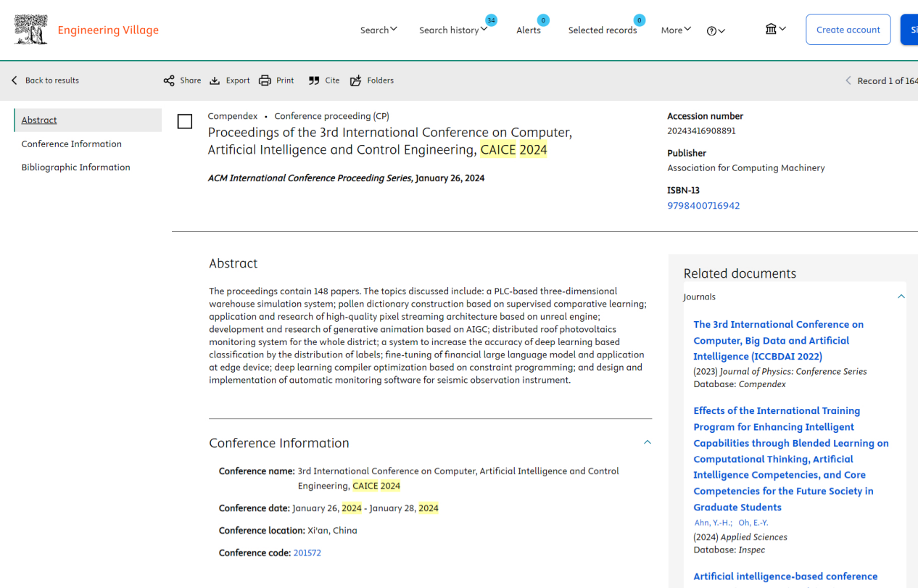Image resolution: width=918 pixels, height=588 pixels.
Task: Click Conference proceeding (CP) document type
Action: click(331, 116)
